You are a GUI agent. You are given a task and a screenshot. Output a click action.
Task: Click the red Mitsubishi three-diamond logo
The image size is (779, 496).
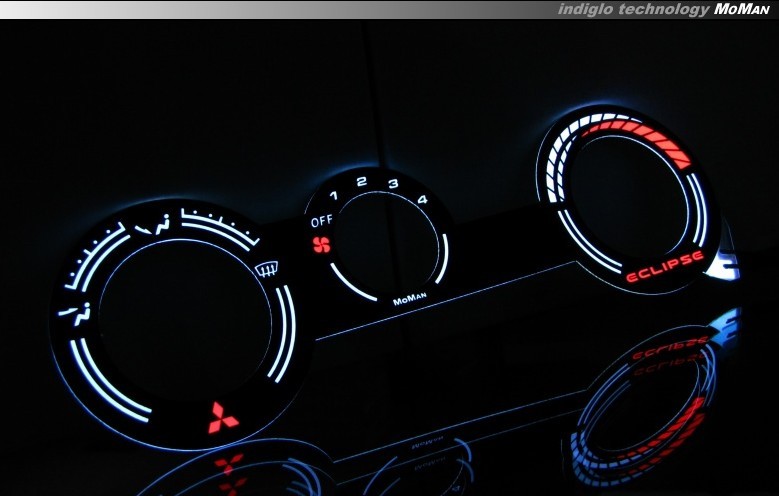tap(223, 418)
